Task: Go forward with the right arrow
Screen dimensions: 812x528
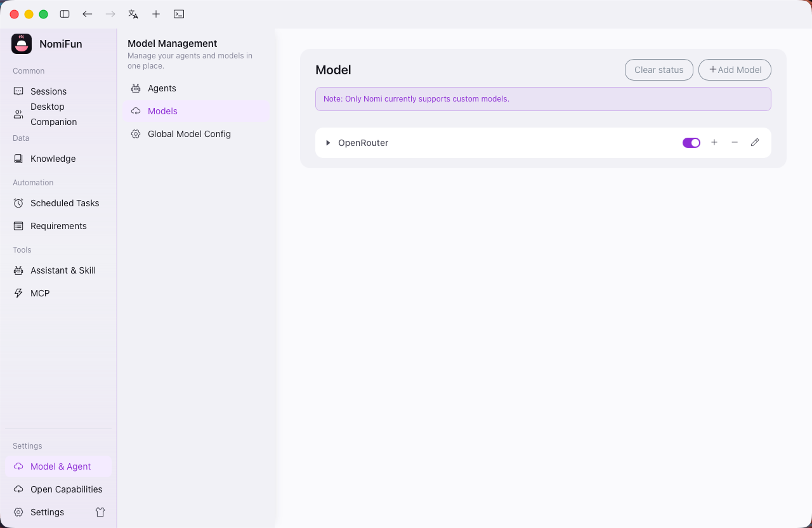Action: pos(110,14)
